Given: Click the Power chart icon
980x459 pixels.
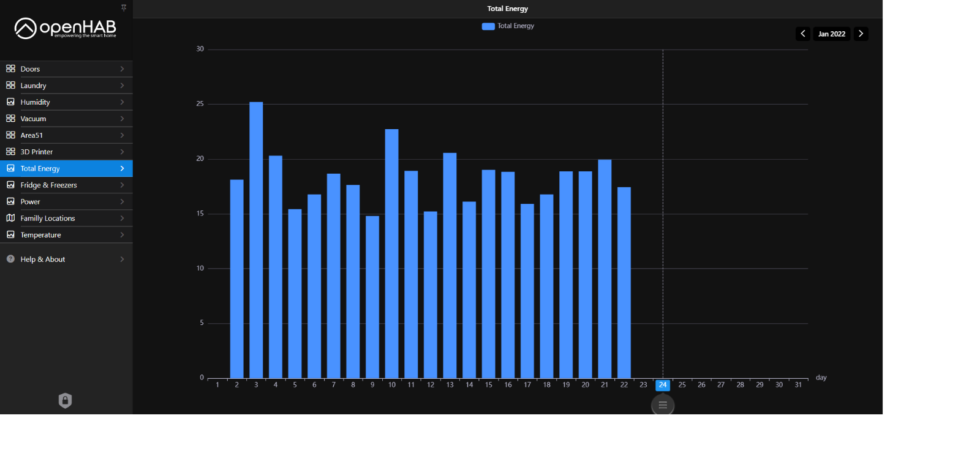Looking at the screenshot, I should point(10,201).
